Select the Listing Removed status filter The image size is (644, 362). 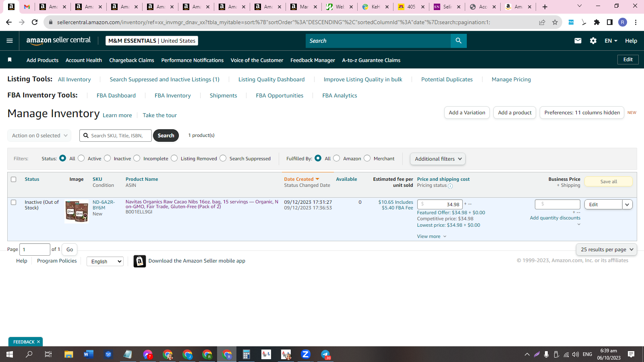coord(174,158)
